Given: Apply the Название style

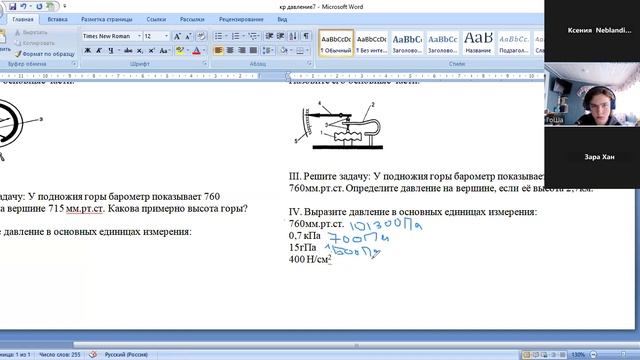Looking at the screenshot, I should [478, 43].
